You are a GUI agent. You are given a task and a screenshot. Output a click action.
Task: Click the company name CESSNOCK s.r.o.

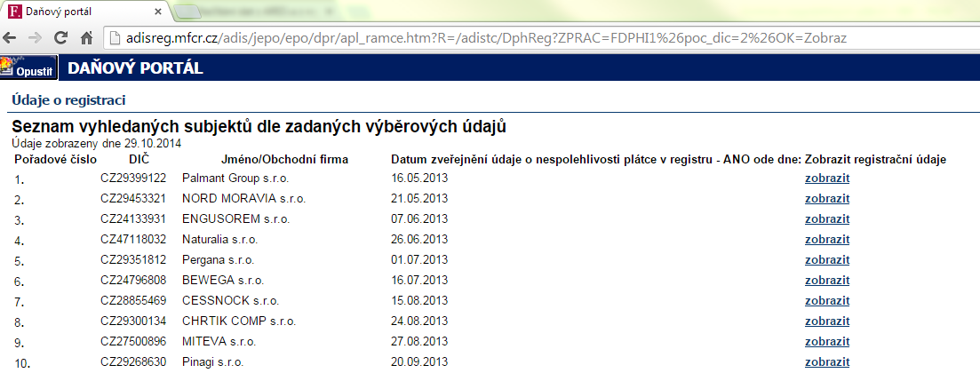[x=231, y=301]
